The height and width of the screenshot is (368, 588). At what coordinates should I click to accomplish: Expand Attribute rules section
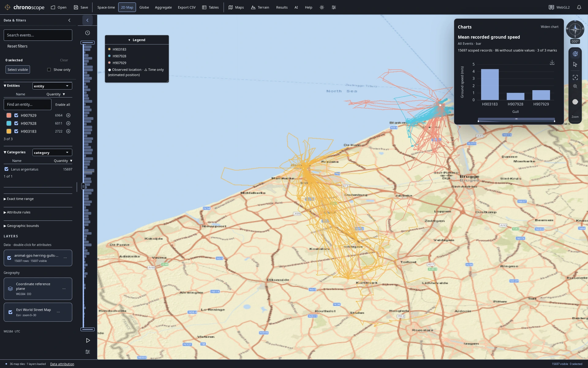[x=17, y=212]
